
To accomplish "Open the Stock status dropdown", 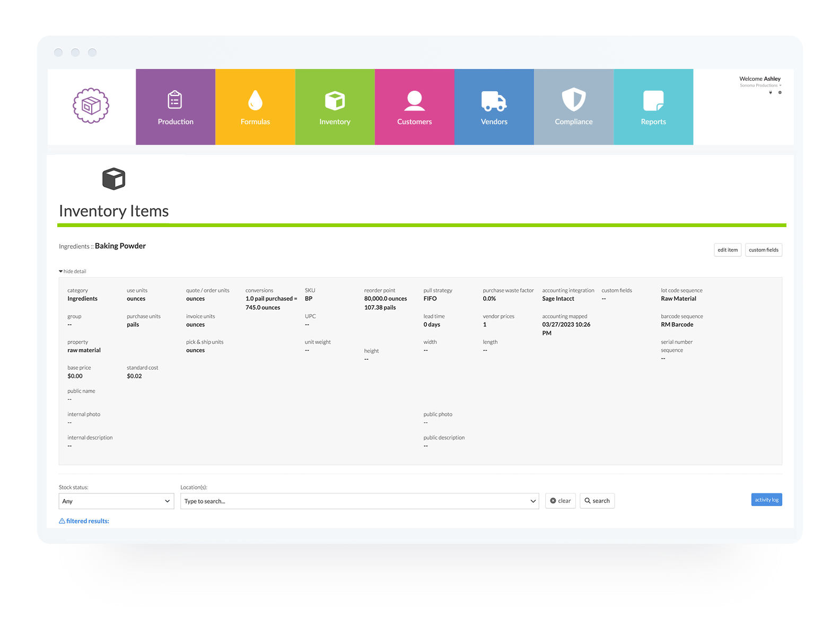I will (x=116, y=501).
